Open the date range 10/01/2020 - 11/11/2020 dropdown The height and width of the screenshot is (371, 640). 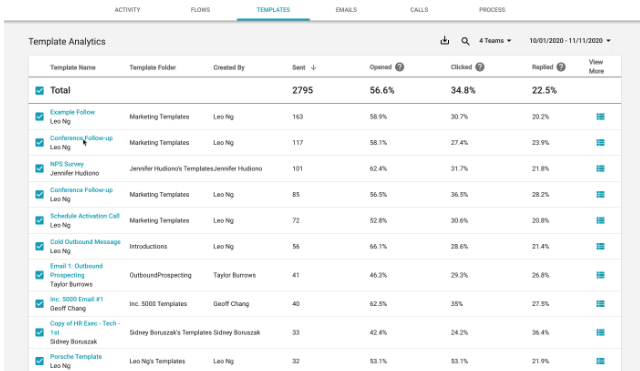570,41
